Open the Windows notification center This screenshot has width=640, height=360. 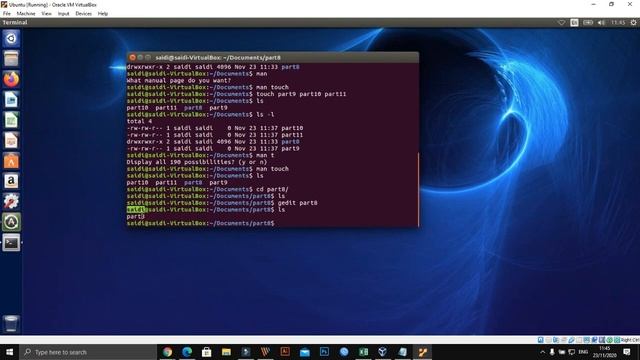[x=627, y=352]
